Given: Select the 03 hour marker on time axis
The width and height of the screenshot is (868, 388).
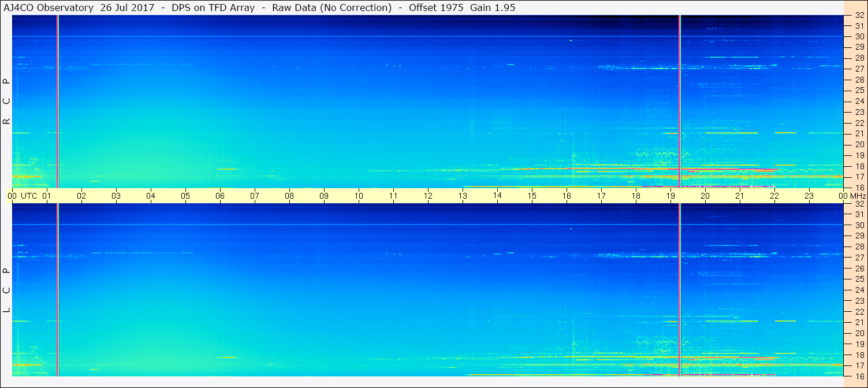Looking at the screenshot, I should click(116, 196).
